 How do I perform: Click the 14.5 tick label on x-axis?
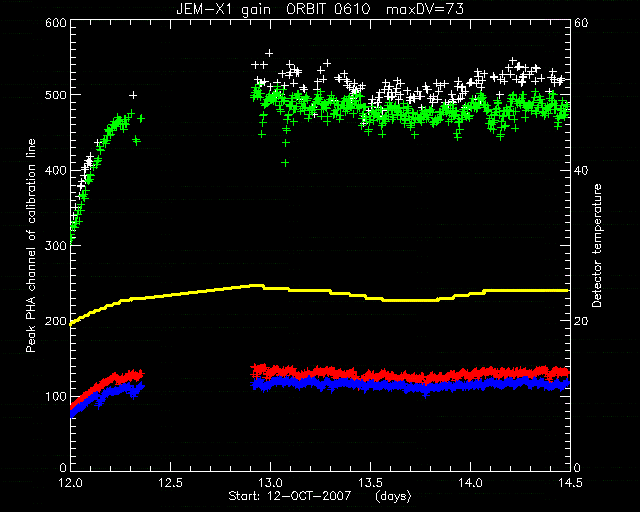tap(570, 483)
